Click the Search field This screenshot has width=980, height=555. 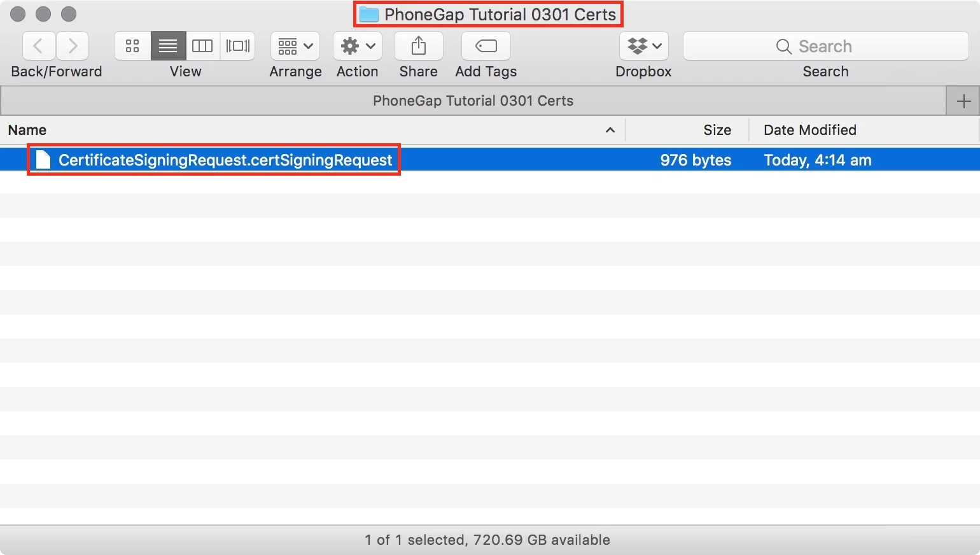(825, 46)
